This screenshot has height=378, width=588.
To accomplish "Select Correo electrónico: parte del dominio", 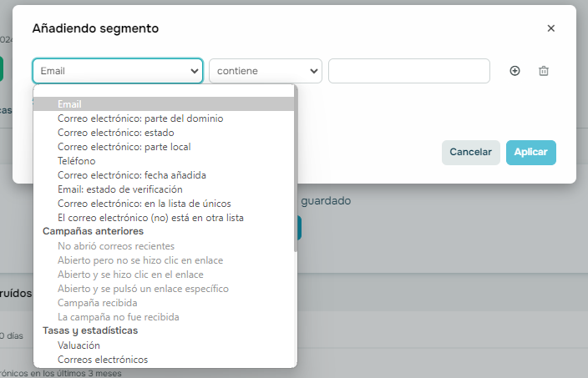I will 164,118.
